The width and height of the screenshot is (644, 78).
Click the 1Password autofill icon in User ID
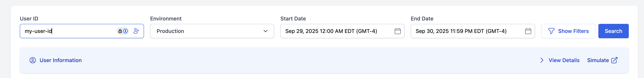123,31
